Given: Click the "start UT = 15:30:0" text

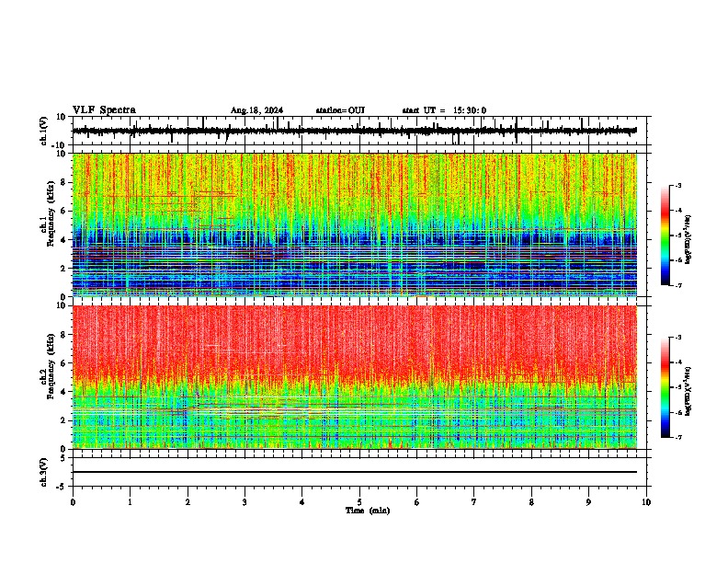Looking at the screenshot, I should click(x=444, y=110).
